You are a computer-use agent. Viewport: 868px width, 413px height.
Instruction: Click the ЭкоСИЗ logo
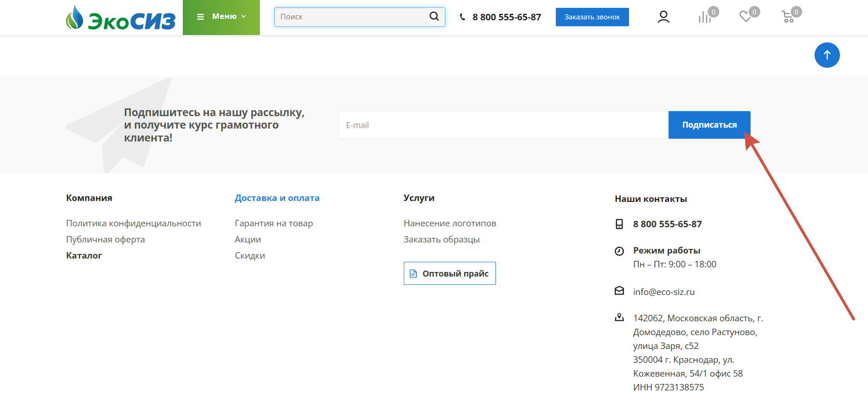[x=121, y=18]
